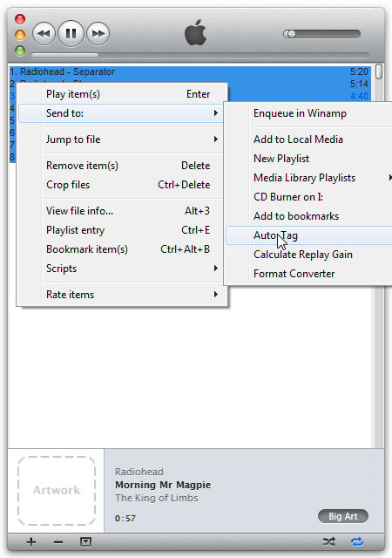Click the remove (minus) button

pos(58,542)
